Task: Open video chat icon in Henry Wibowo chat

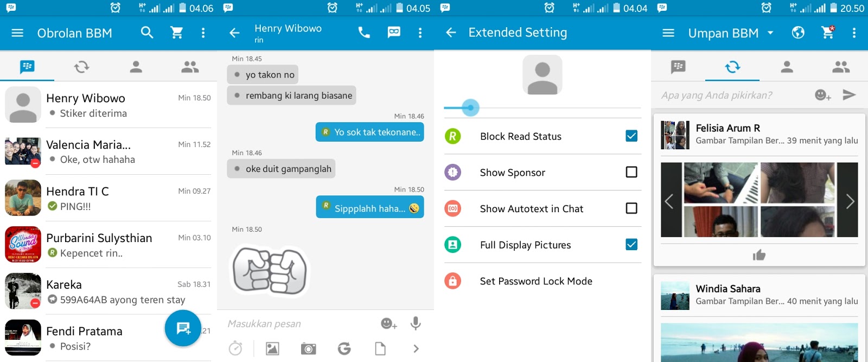Action: (x=394, y=33)
